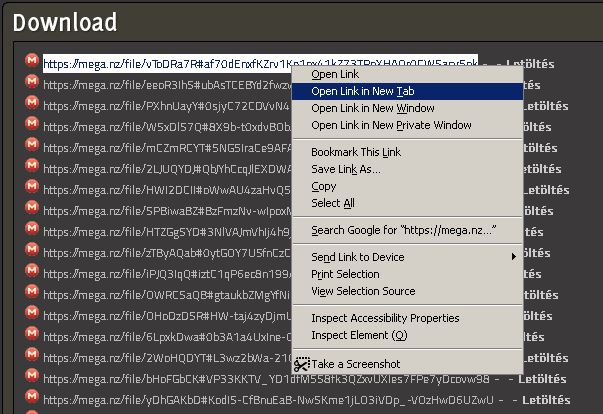
Task: Pick Search Google for "https://mega.nz..."
Action: 403,230
